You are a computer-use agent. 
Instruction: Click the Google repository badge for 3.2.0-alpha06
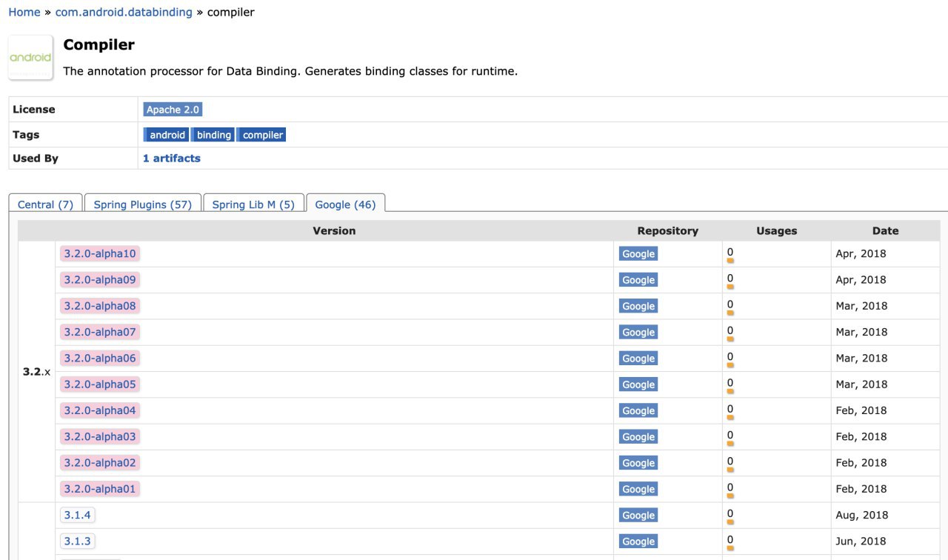point(638,359)
